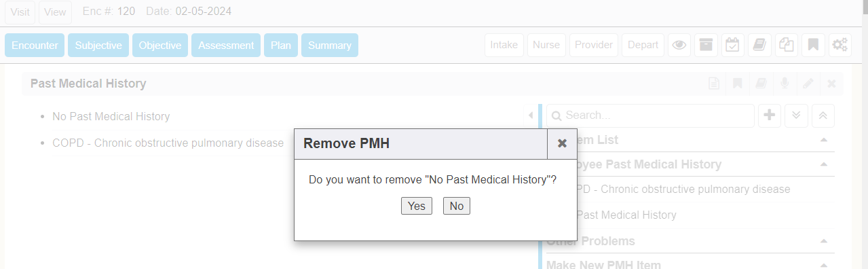Click the plus icon beside search
This screenshot has width=868, height=269.
coord(769,115)
